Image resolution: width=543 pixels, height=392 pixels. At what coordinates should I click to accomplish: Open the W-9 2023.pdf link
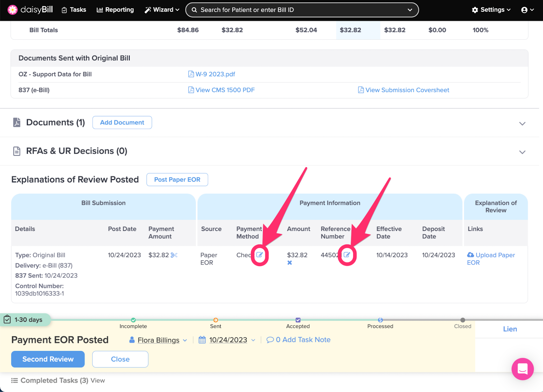215,74
